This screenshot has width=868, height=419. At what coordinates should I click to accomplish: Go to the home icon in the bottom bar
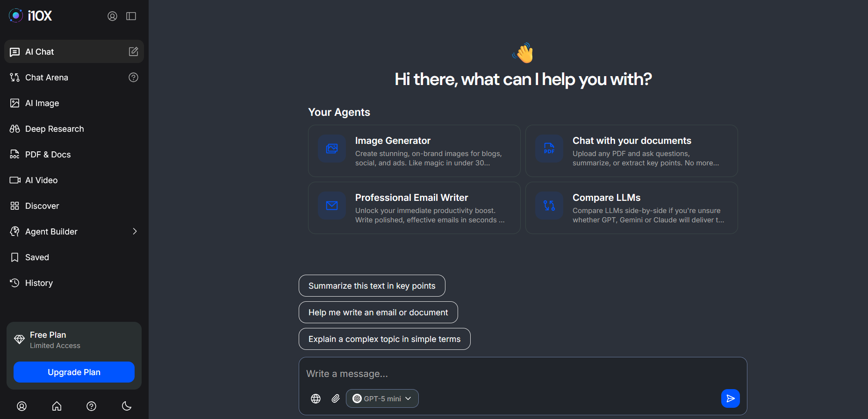point(57,406)
